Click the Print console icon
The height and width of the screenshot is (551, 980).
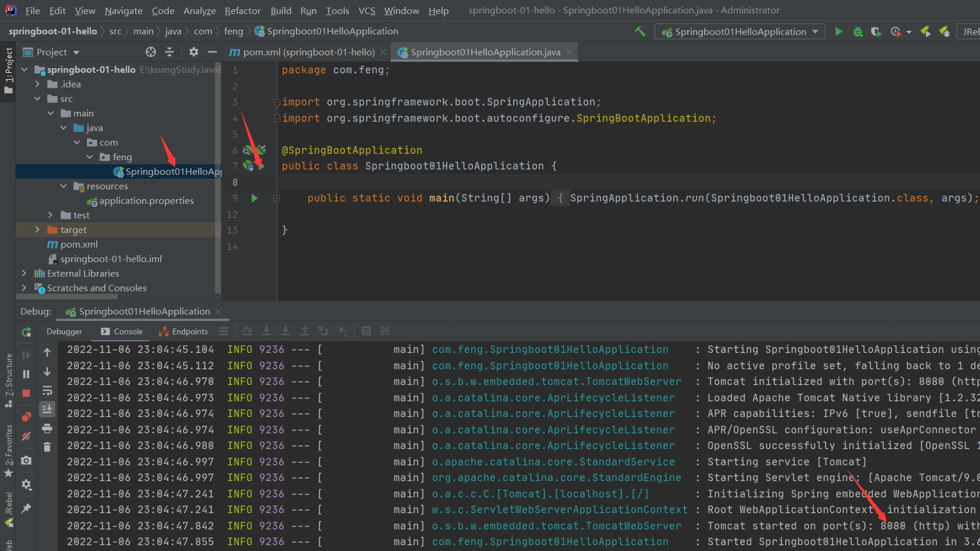point(47,429)
